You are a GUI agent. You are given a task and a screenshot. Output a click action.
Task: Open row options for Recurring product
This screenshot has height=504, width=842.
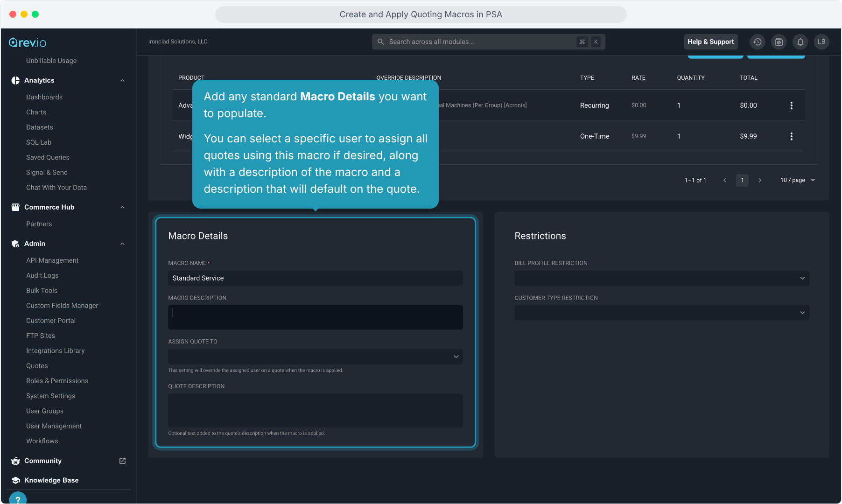[791, 105]
